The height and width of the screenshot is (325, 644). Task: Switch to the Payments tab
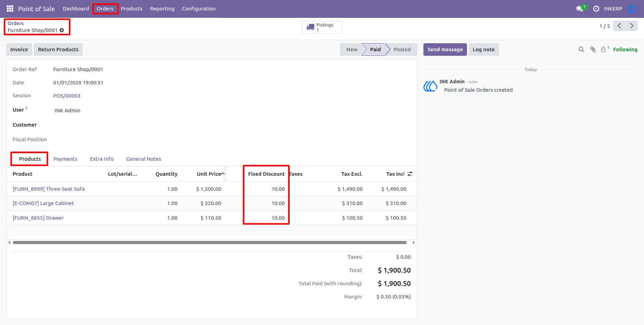65,159
